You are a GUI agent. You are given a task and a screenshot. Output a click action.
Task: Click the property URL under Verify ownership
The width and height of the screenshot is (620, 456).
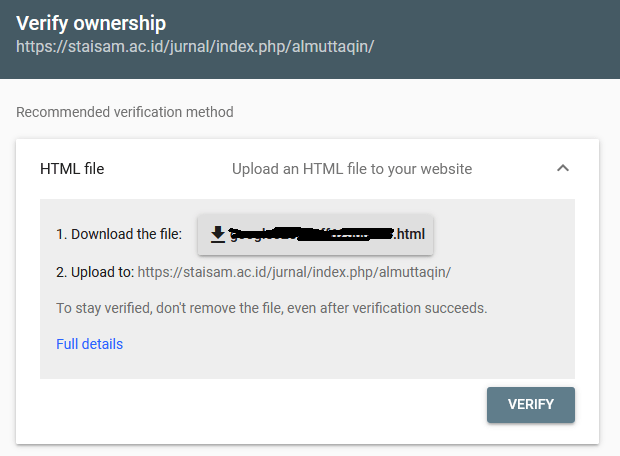click(195, 46)
